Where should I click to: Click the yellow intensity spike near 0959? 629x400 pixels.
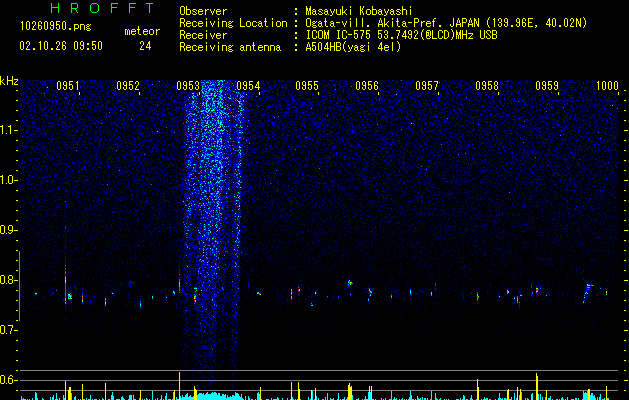pyautogui.click(x=536, y=386)
